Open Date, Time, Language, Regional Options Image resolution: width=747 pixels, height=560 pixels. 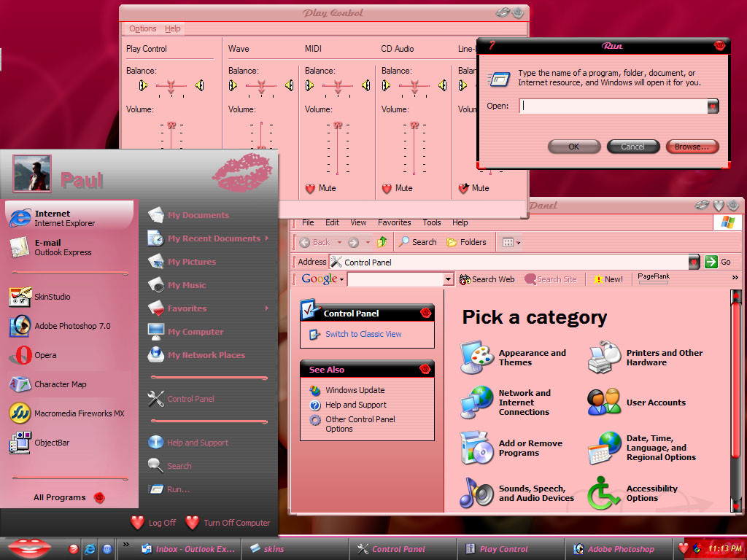[x=642, y=448]
